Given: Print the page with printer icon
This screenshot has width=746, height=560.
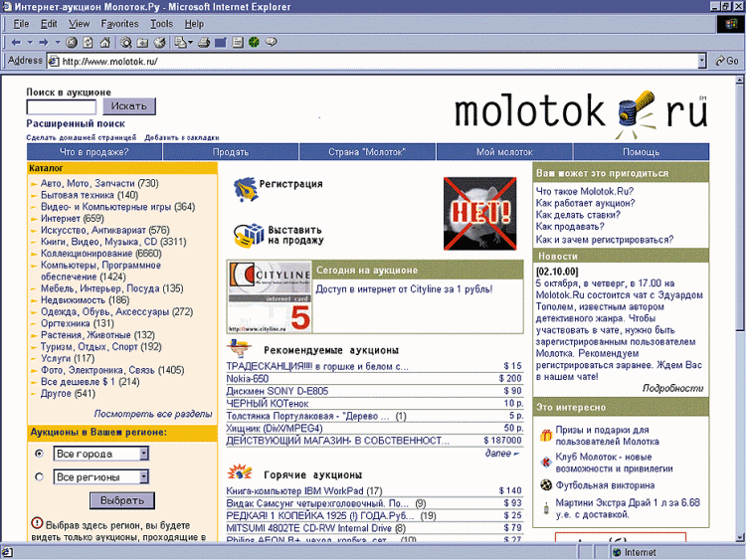Looking at the screenshot, I should [204, 43].
